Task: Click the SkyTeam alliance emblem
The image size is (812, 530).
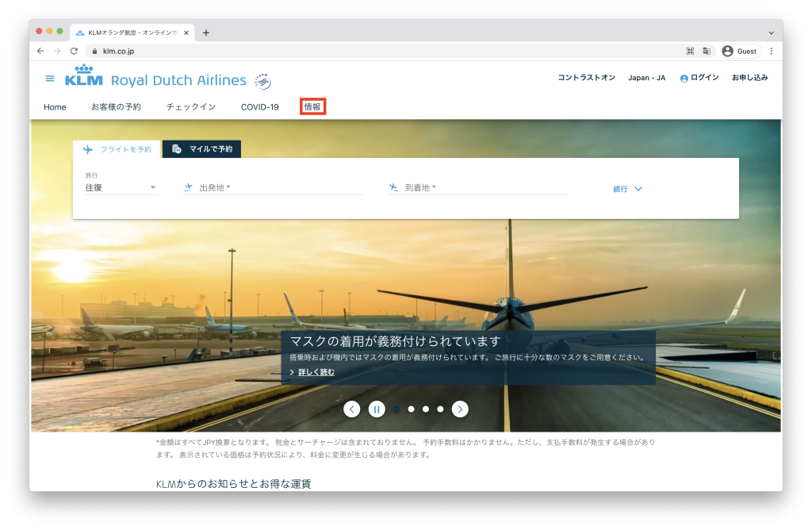Action: pos(263,81)
